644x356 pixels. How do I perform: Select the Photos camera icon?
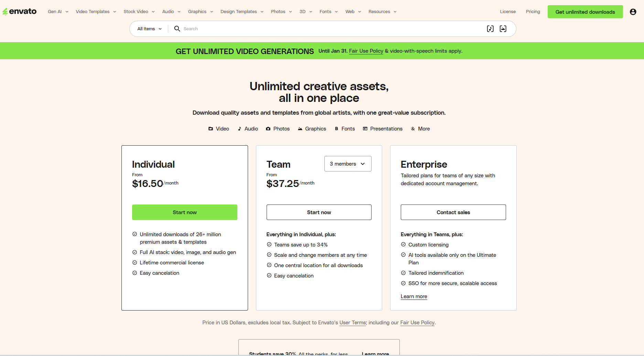(268, 128)
